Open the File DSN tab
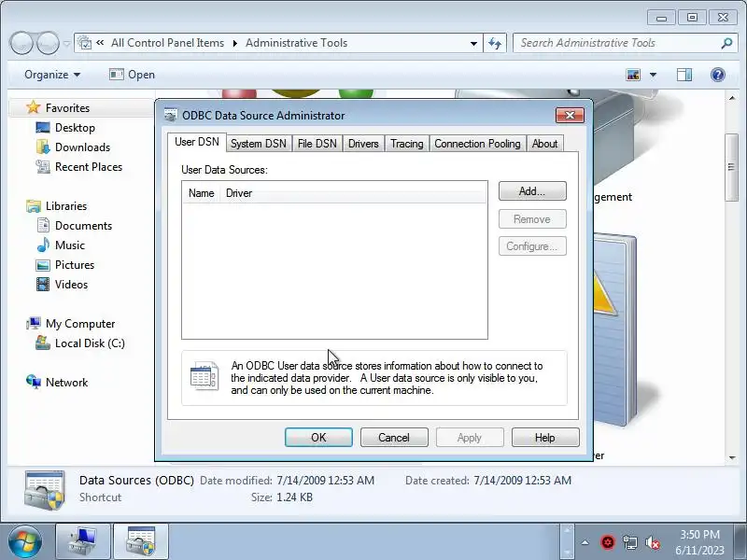747x560 pixels. [x=317, y=144]
